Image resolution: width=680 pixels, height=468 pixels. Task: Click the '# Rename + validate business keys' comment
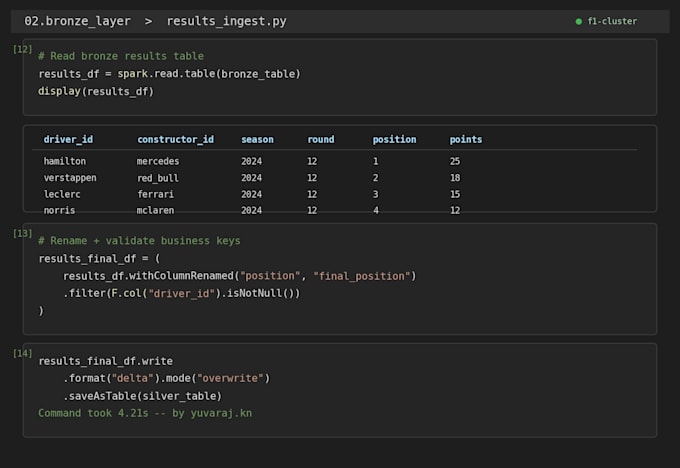pos(139,241)
